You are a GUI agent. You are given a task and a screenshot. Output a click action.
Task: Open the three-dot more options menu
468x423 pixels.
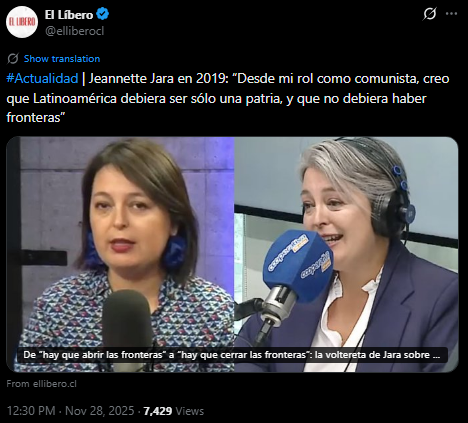(451, 14)
